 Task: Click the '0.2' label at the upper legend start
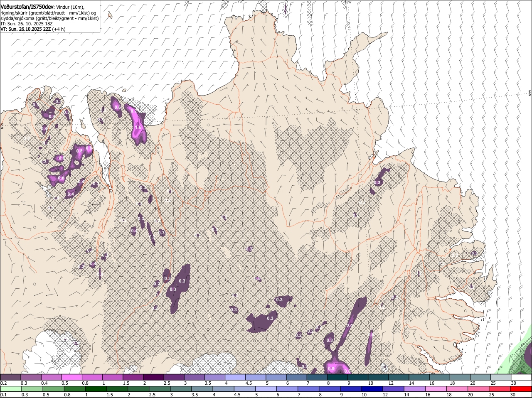[x=3, y=383]
